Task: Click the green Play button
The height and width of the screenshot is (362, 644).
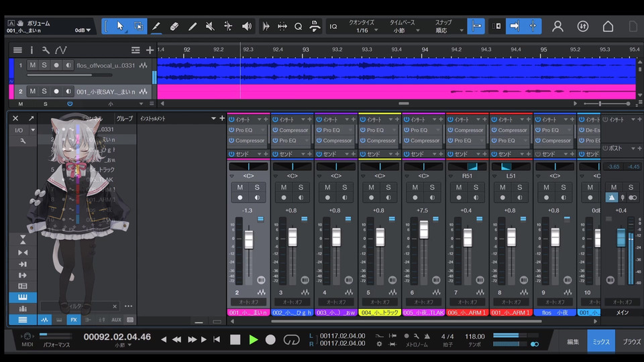Action: point(254,339)
